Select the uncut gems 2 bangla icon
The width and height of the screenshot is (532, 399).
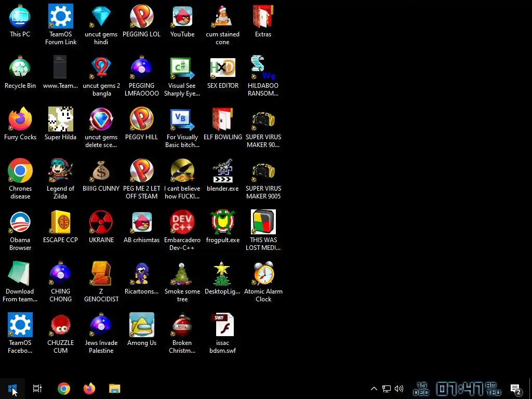coord(101,76)
